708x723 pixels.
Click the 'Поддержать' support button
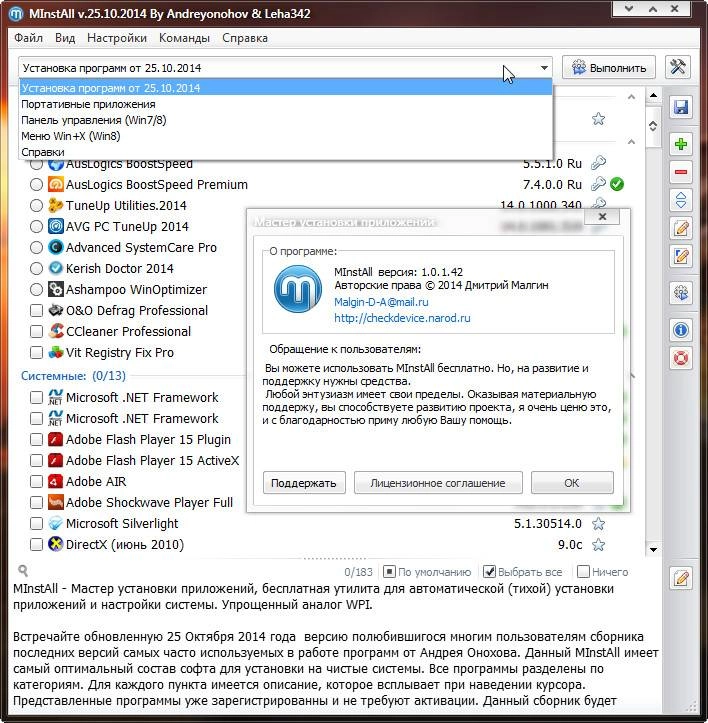(304, 483)
